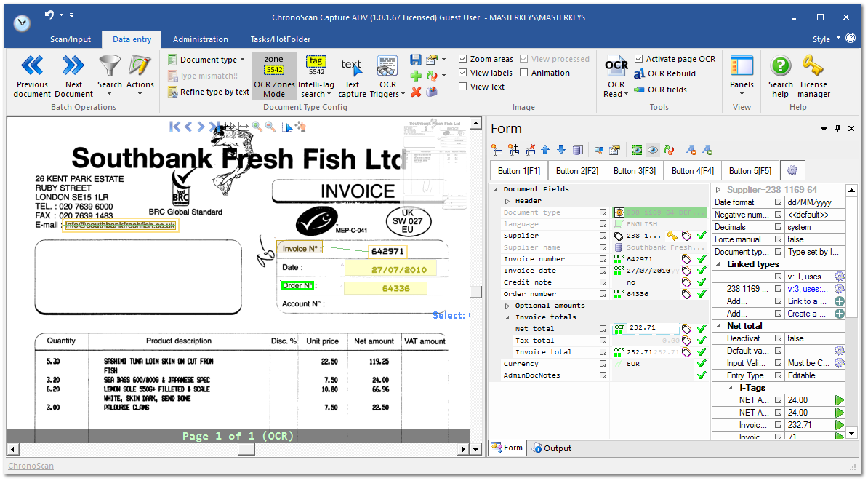
Task: Open the Document type dropdown
Action: [x=207, y=60]
